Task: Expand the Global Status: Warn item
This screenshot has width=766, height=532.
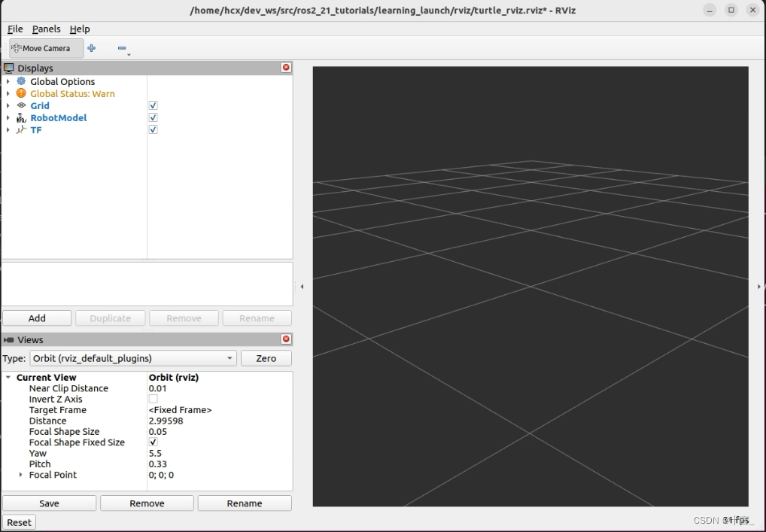Action: pos(8,93)
